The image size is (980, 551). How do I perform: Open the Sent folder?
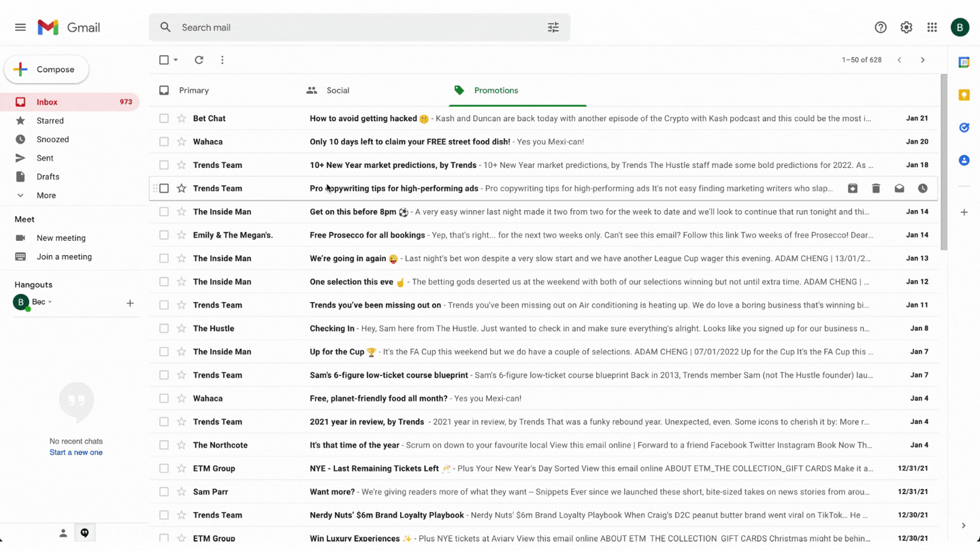(69, 158)
